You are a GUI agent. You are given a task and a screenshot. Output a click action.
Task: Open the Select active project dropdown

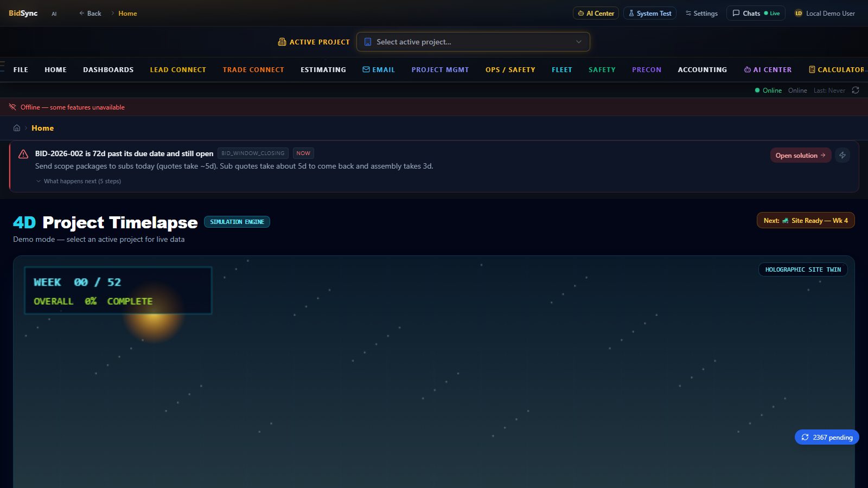473,42
